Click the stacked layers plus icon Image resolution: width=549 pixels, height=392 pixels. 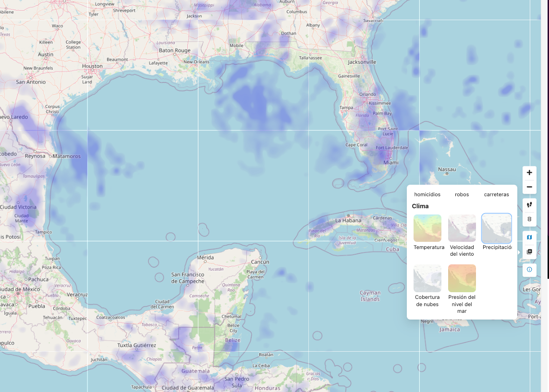click(x=529, y=252)
